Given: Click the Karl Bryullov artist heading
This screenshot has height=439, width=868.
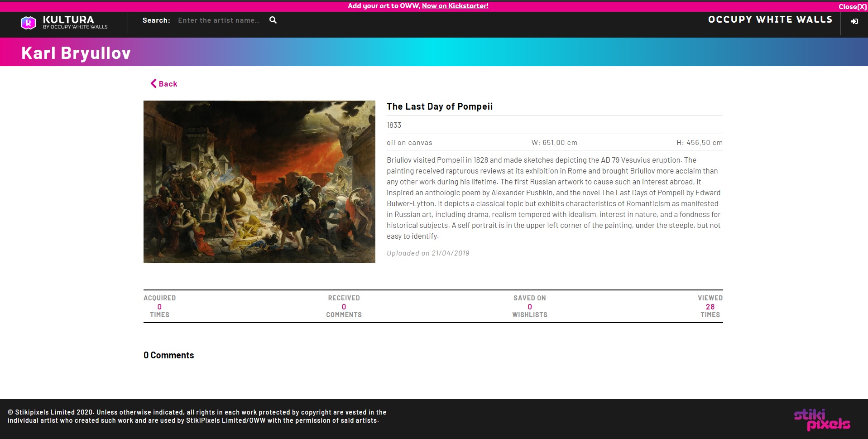Looking at the screenshot, I should [x=76, y=53].
